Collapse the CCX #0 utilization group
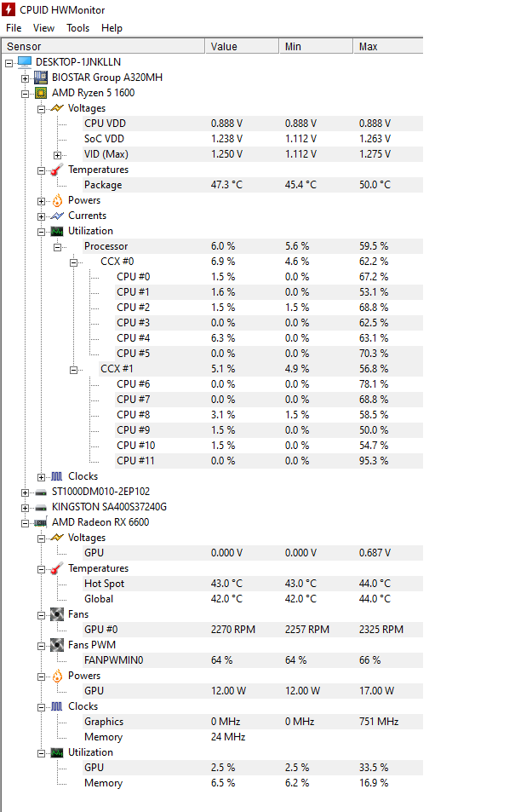The image size is (515, 812). pyautogui.click(x=73, y=262)
